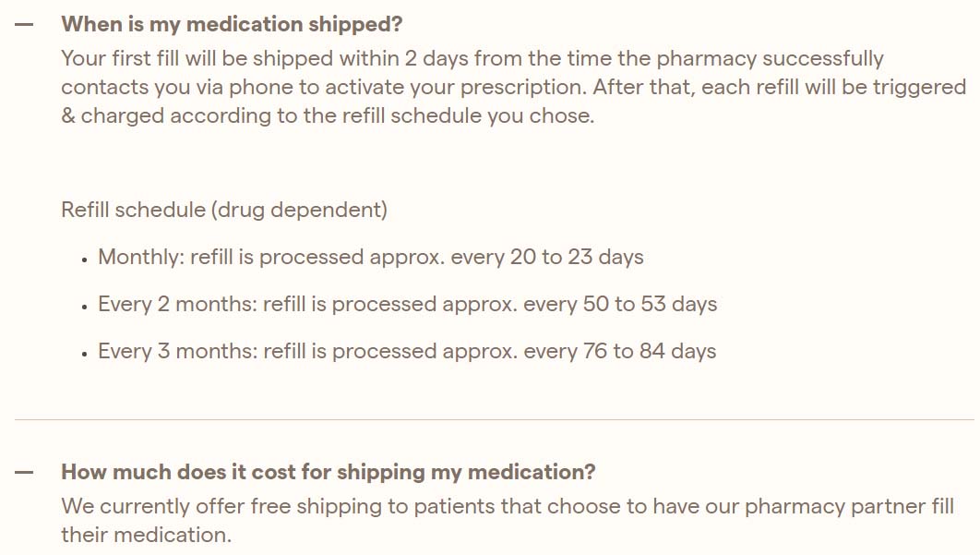Click the "We currently offer free shipping" line

tap(508, 506)
